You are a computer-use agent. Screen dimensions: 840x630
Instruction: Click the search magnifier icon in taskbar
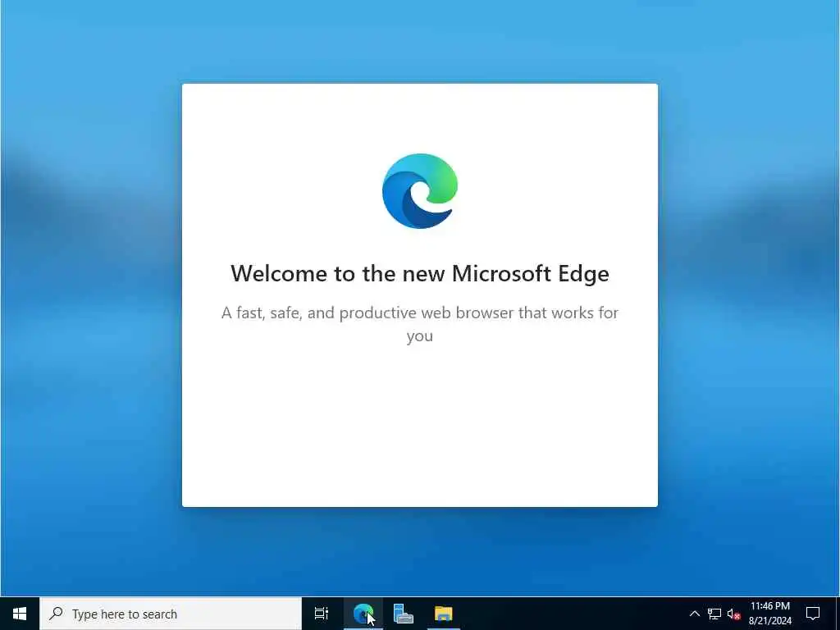56,614
